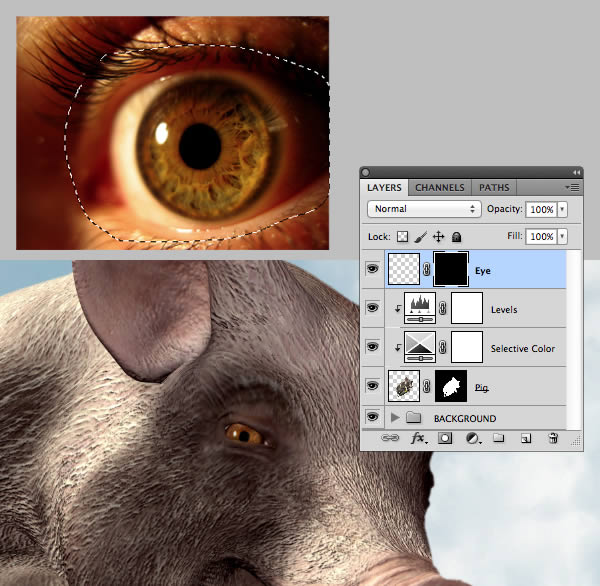600x586 pixels.
Task: Hide the Levels layer visibility
Action: tap(372, 308)
